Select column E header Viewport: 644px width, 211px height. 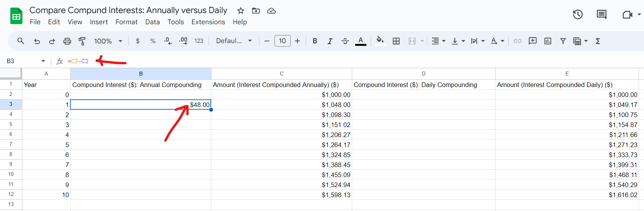567,74
